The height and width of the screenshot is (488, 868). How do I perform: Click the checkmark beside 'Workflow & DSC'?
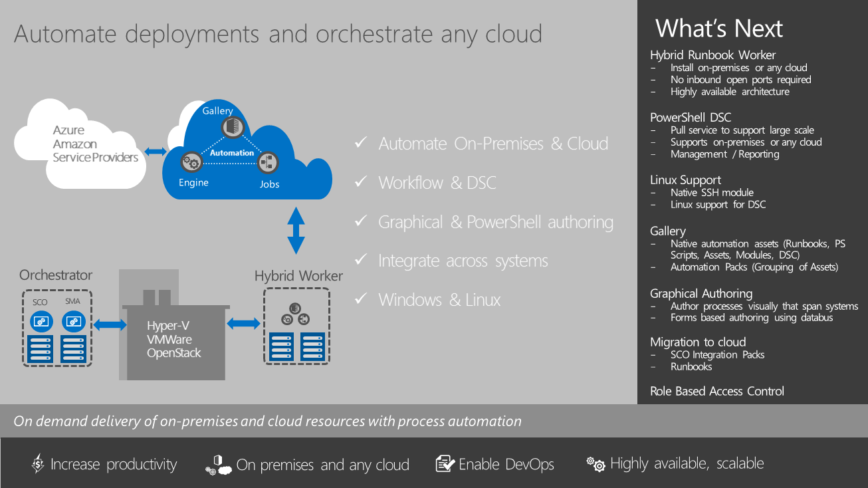[x=361, y=182]
